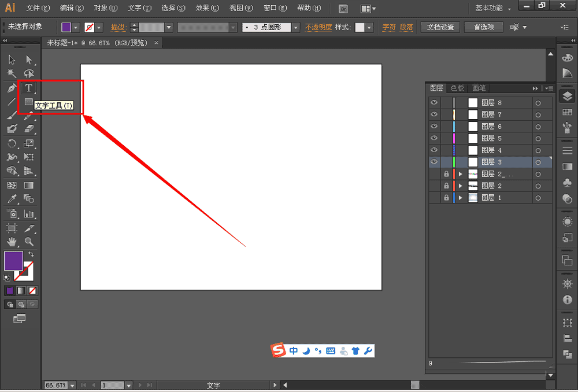578x392 pixels.
Task: Select the Slice tool
Action: click(x=29, y=228)
